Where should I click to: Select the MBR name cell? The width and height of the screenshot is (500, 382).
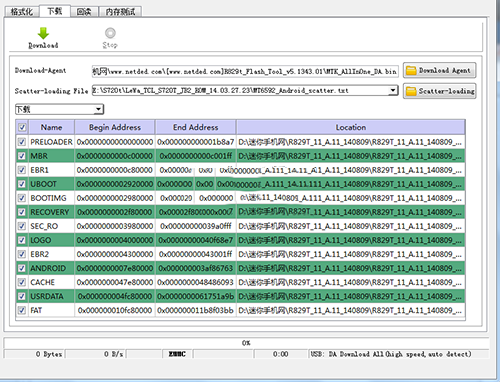click(51, 156)
